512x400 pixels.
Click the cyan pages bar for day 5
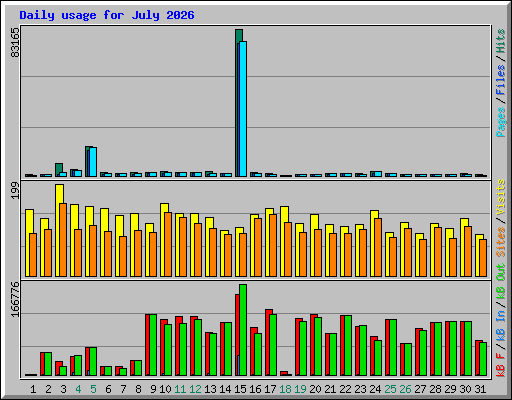(x=93, y=162)
